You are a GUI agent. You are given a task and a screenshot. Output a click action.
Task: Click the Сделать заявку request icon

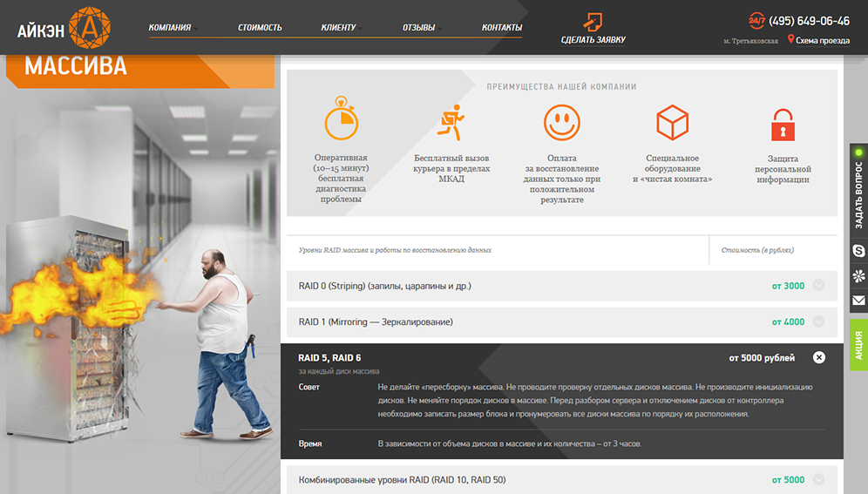point(593,21)
